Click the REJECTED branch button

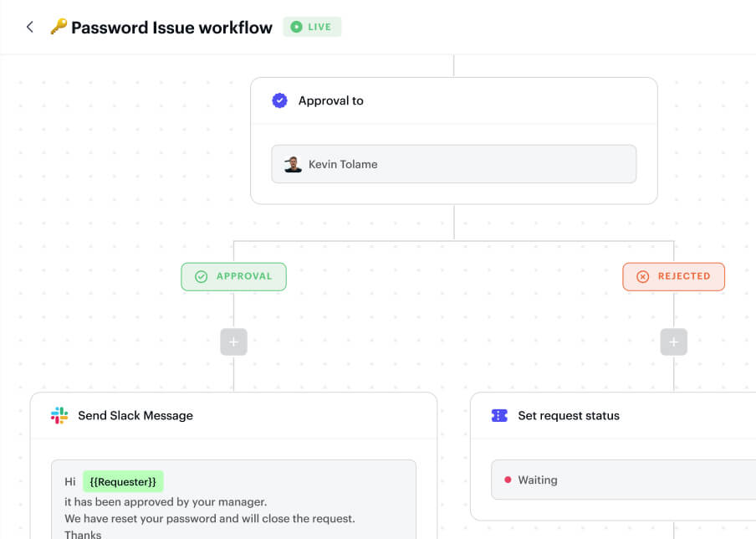pyautogui.click(x=673, y=276)
